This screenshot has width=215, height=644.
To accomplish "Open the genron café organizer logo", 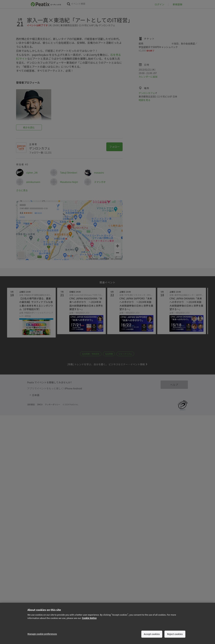I will click(21, 147).
